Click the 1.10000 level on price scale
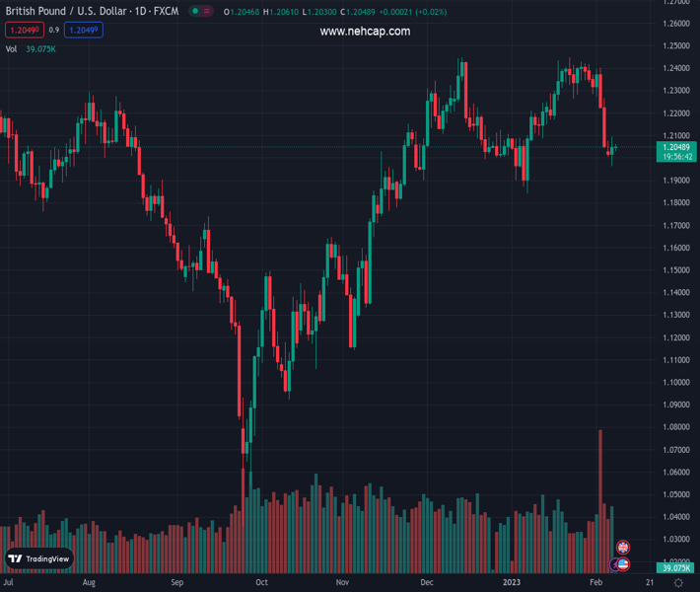The image size is (700, 592). (x=675, y=382)
